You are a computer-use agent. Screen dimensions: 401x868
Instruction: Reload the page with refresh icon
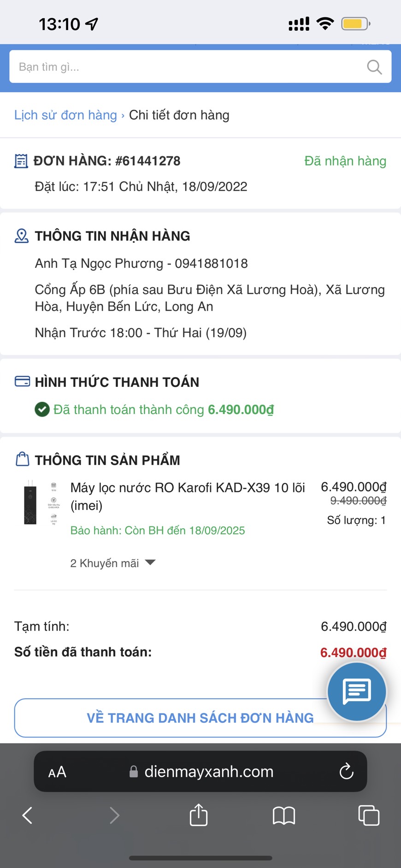[x=346, y=771]
